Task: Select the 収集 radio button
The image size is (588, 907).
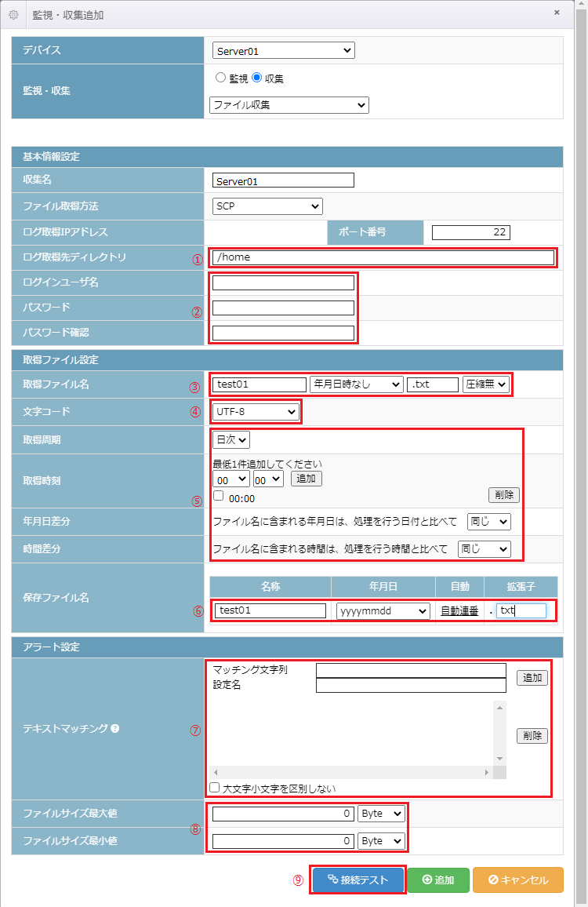Action: click(256, 77)
